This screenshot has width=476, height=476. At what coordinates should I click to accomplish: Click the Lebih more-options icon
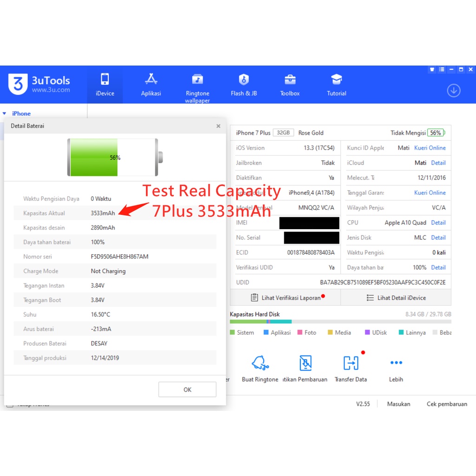point(396,363)
